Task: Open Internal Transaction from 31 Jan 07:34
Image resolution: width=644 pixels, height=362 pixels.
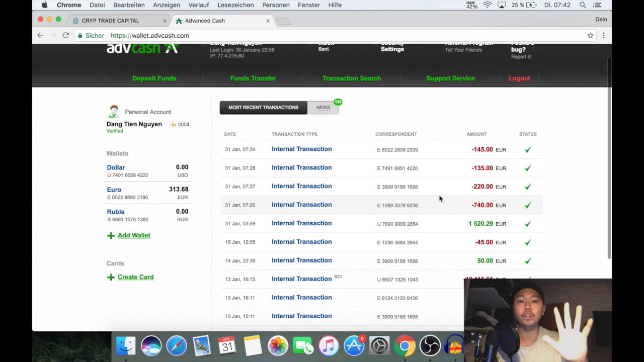Action: click(x=301, y=149)
